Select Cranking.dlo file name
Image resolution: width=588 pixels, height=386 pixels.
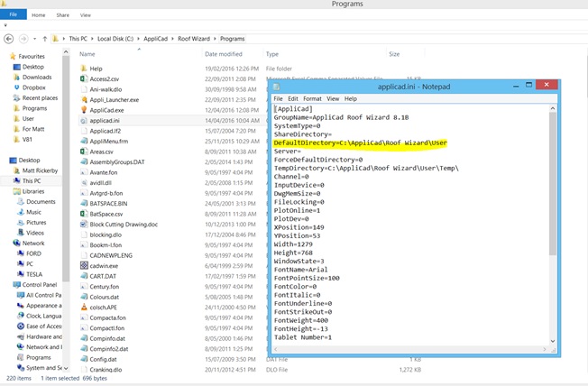pyautogui.click(x=106, y=370)
